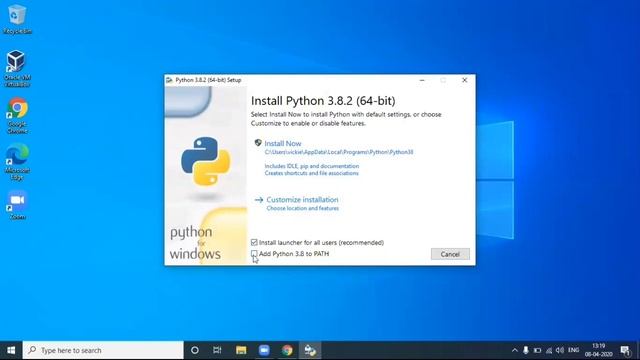Enable Add Python 3.8 to PATH checkbox
The image size is (640, 360).
[254, 254]
